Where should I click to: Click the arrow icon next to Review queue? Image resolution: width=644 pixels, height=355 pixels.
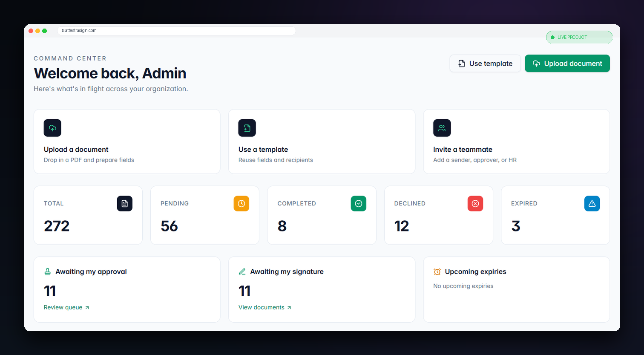coord(87,308)
